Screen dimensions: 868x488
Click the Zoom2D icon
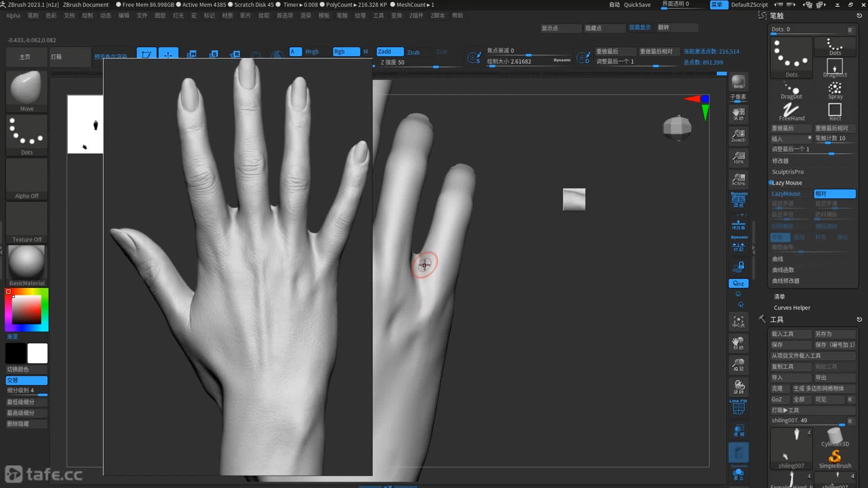(x=738, y=135)
